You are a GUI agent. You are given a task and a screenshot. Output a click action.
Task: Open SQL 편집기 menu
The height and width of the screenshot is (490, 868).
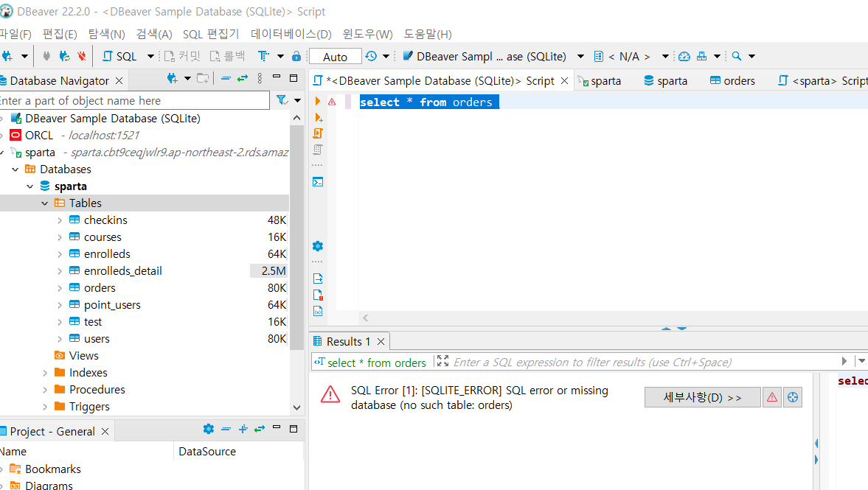point(211,34)
